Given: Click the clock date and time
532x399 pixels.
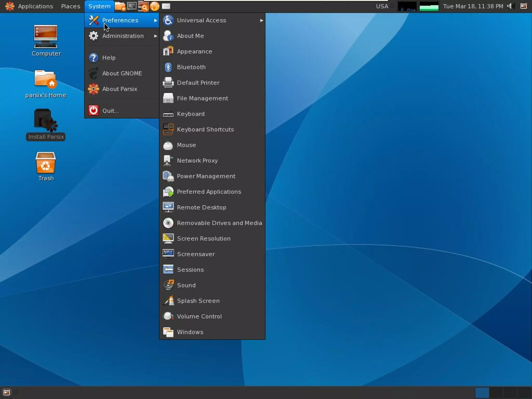Looking at the screenshot, I should tap(473, 6).
